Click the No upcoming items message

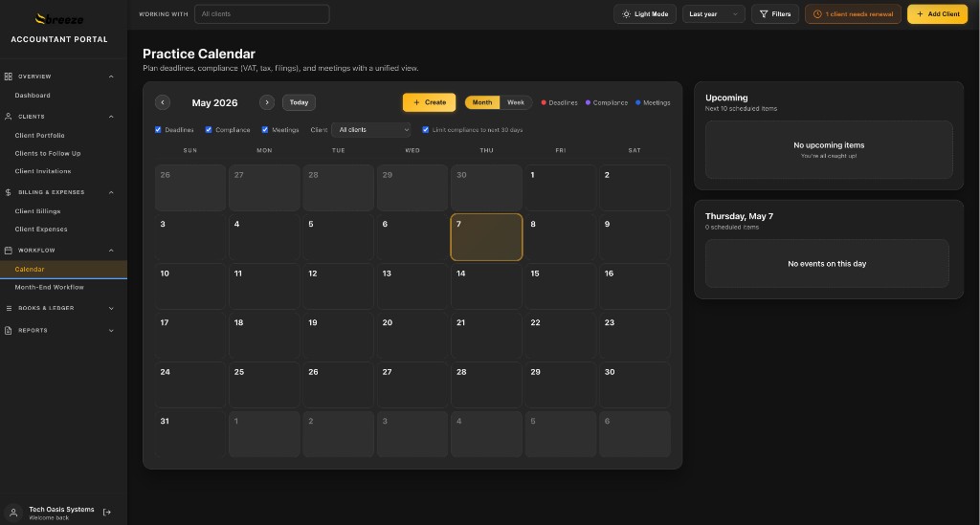click(x=829, y=145)
